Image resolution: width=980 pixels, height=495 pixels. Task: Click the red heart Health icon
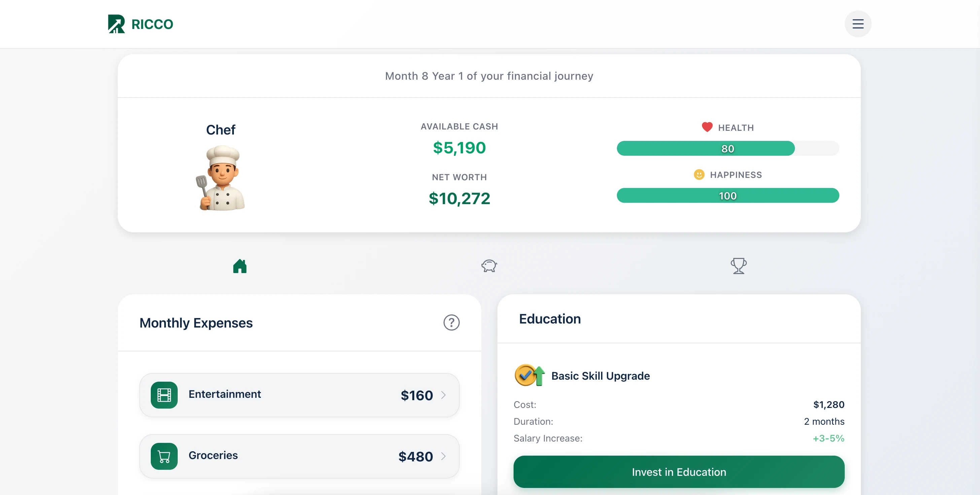[707, 127]
